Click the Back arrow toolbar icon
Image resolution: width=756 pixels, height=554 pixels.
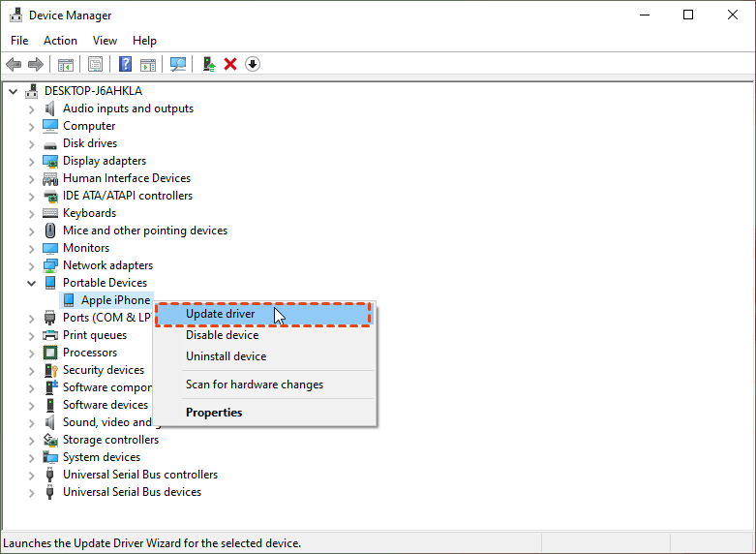[x=14, y=64]
